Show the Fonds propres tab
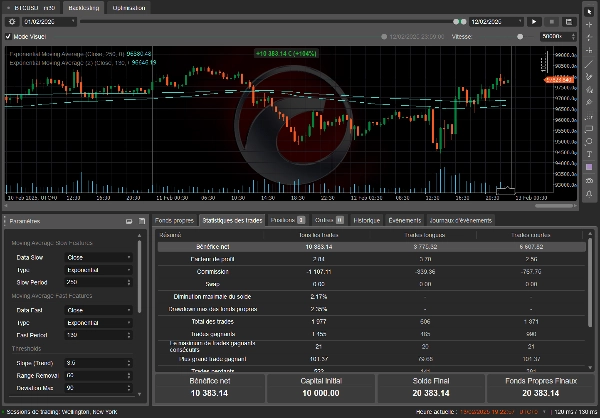 click(x=175, y=220)
